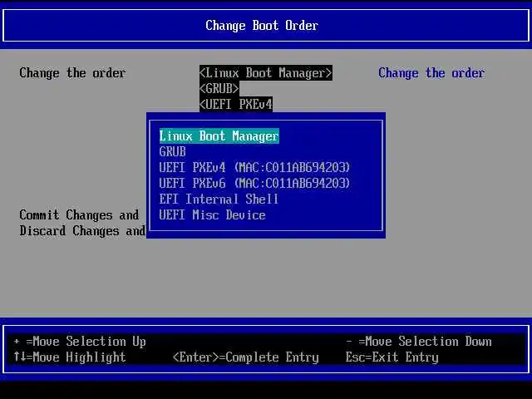
Task: Click the '+ =Move Selection Up' hint
Action: tap(80, 342)
